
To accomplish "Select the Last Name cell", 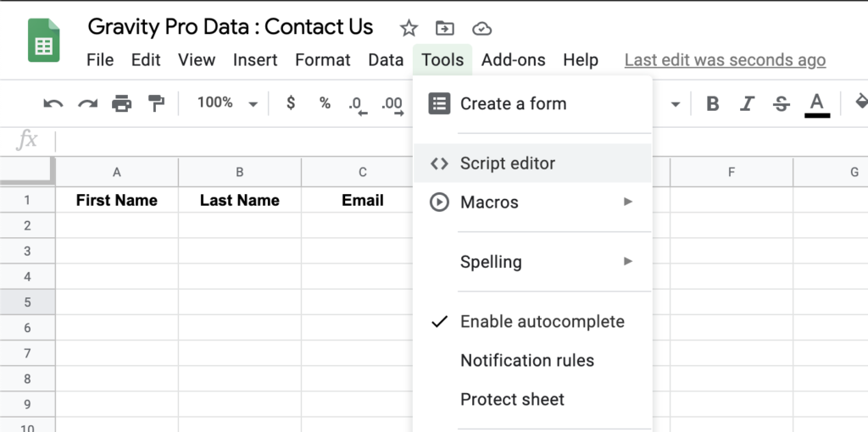I will click(x=240, y=200).
